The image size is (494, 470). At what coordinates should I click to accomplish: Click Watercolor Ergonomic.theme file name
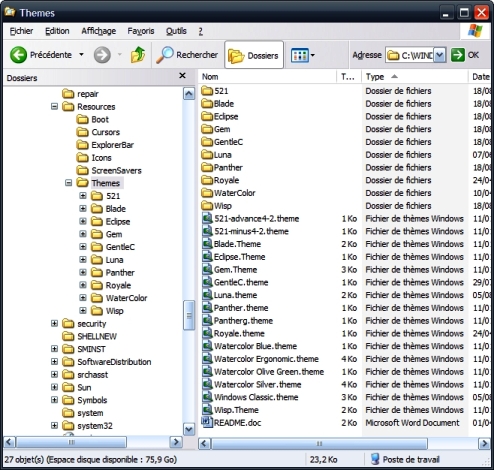[266, 359]
